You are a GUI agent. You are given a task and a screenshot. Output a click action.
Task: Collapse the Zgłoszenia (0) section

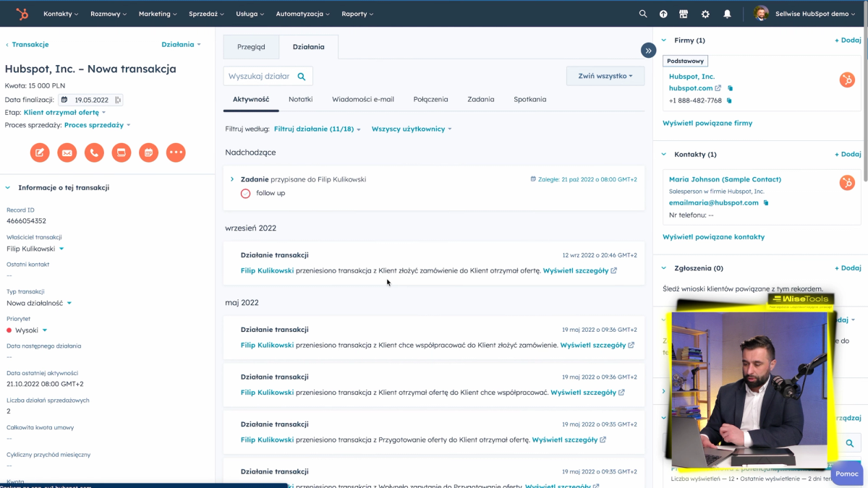664,268
